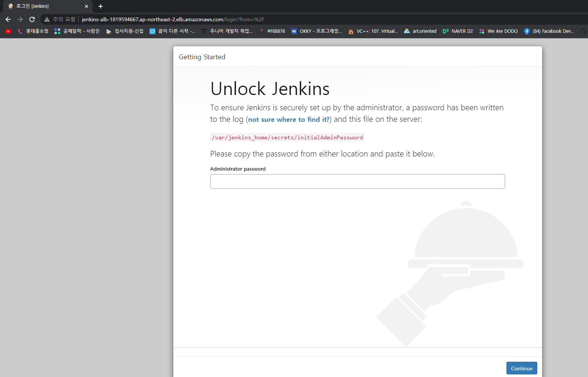Screen dimensions: 588x377
Task: Open the We Are DODO bookmark
Action: click(x=498, y=31)
